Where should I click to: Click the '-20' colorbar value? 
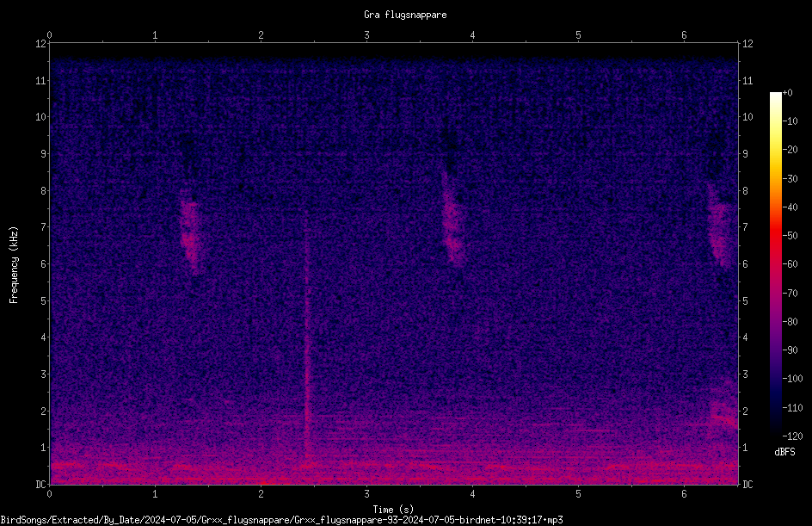[790, 150]
